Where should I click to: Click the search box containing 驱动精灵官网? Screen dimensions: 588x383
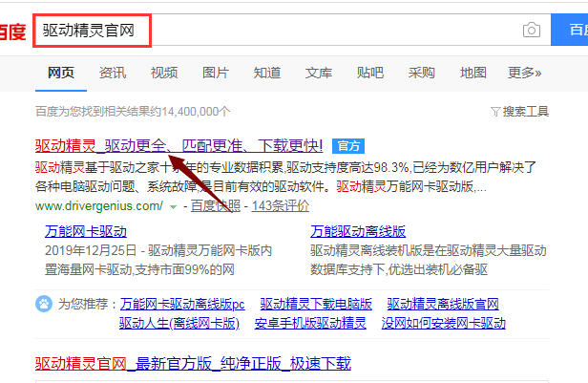point(277,31)
